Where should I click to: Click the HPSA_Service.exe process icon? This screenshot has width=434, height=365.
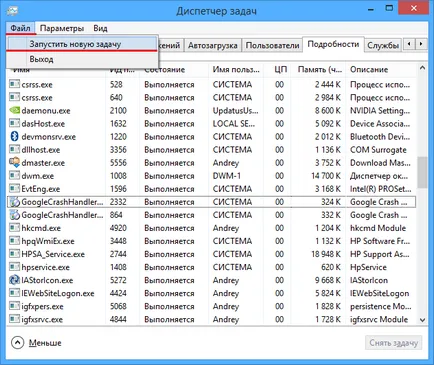tap(14, 254)
